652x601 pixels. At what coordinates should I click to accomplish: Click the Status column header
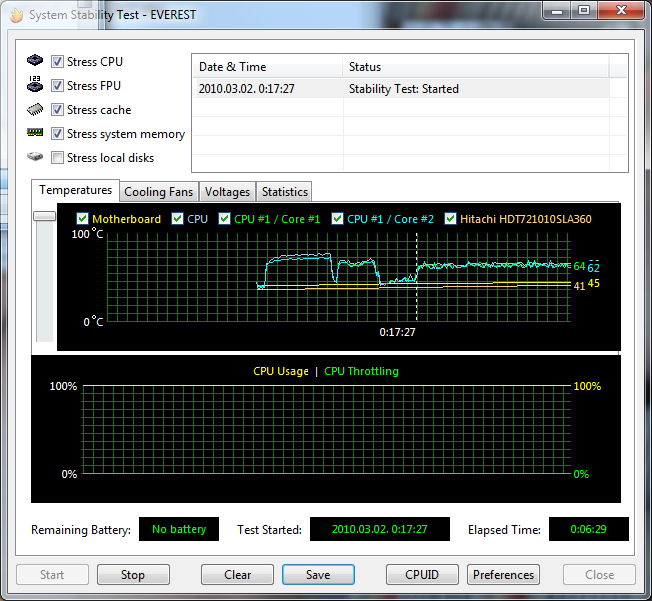pos(476,67)
